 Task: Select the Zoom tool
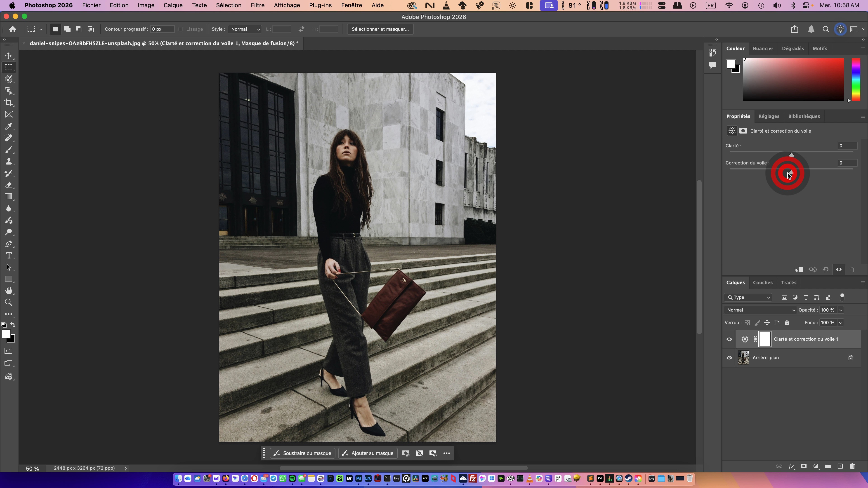[x=9, y=303]
